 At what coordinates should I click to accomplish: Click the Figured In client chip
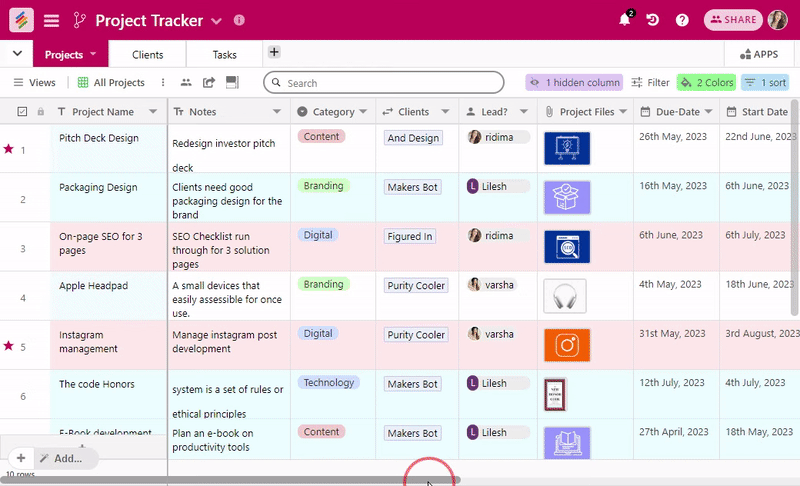coord(410,236)
